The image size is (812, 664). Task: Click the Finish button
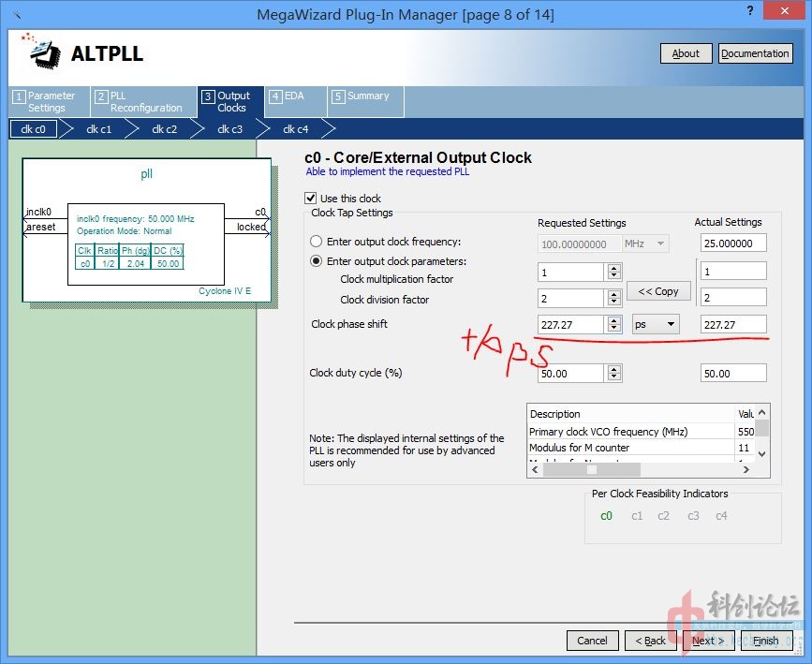766,641
